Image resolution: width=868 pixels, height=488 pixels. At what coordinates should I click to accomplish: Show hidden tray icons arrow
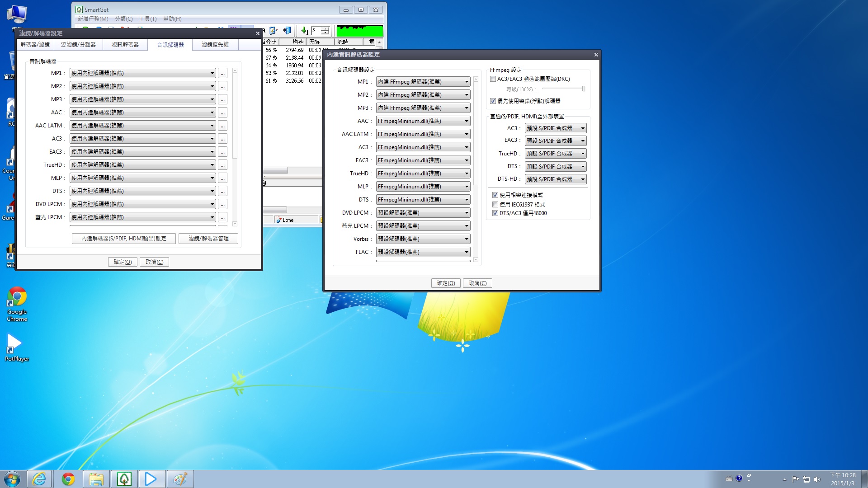pos(784,479)
